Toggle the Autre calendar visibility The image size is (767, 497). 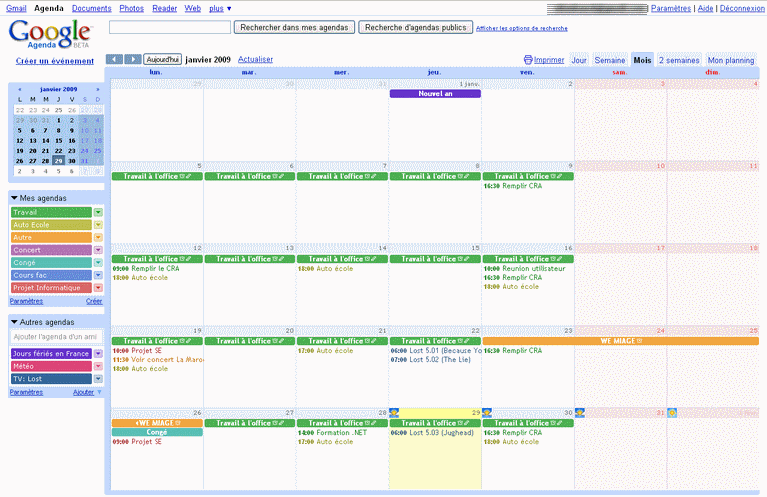click(51, 238)
